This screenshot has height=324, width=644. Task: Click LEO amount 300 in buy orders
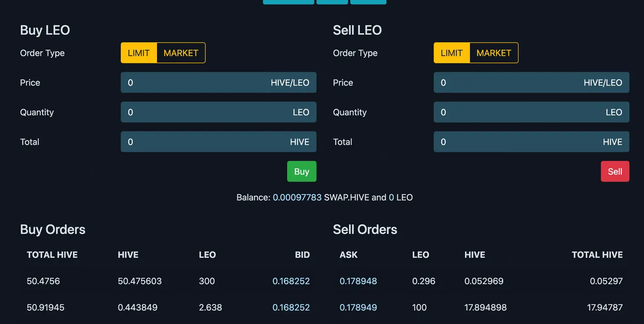[x=207, y=281]
